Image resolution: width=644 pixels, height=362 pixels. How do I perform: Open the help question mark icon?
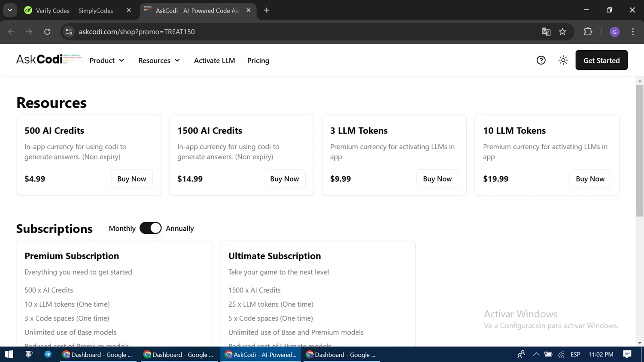541,60
